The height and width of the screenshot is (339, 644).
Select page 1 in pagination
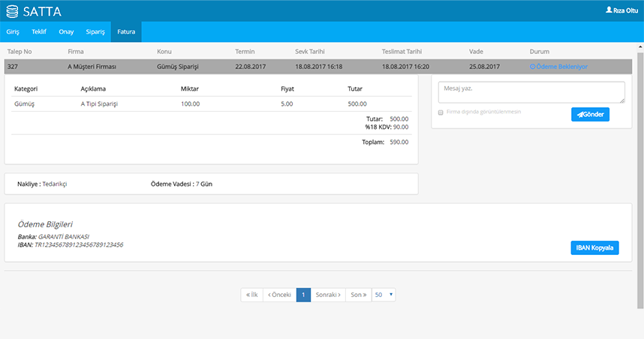click(x=303, y=295)
